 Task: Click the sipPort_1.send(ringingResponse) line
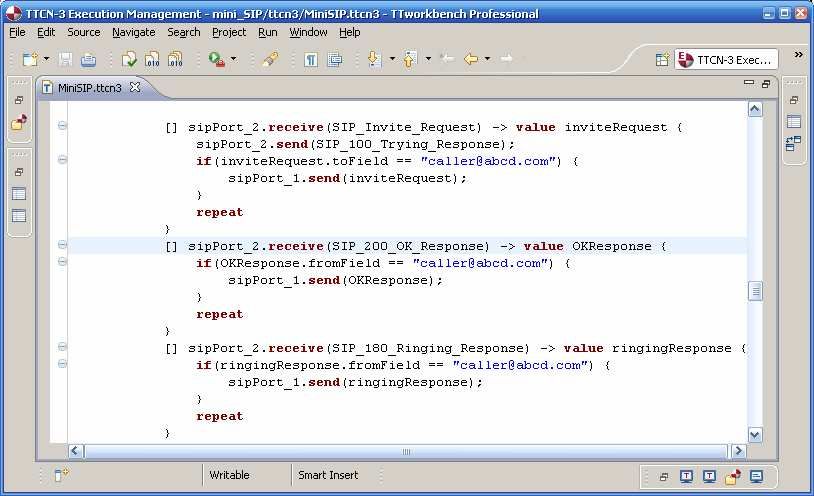pos(355,383)
